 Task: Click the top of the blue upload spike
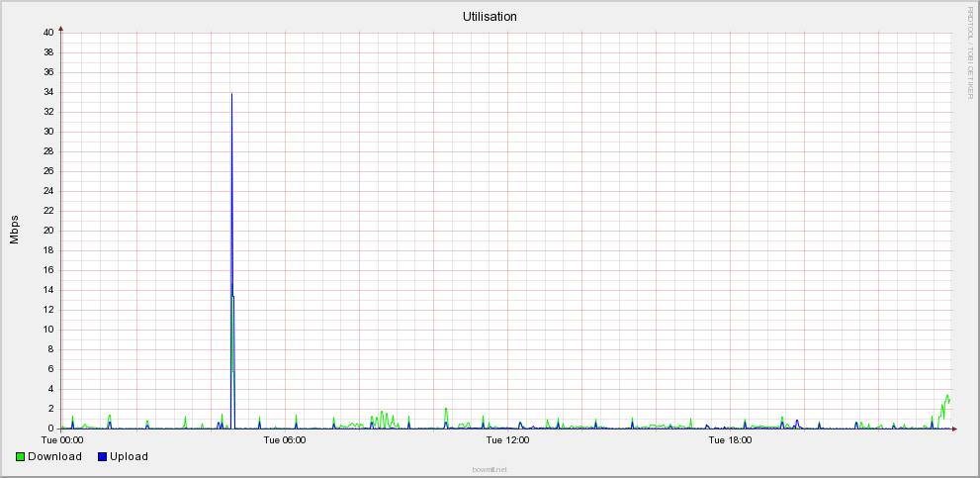pos(231,95)
